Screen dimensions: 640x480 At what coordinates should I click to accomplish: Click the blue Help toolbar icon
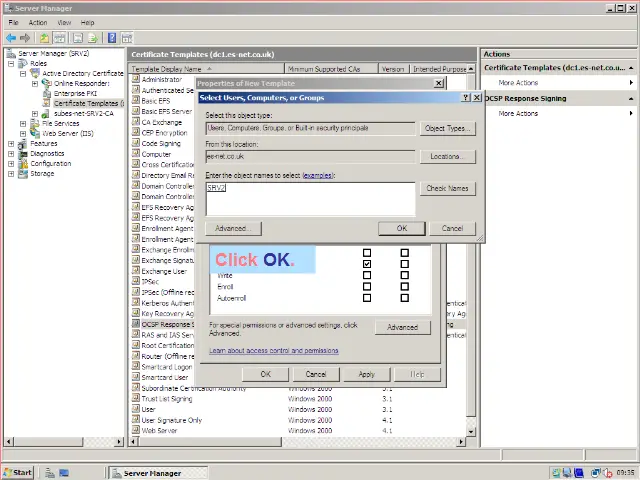(x=112, y=38)
